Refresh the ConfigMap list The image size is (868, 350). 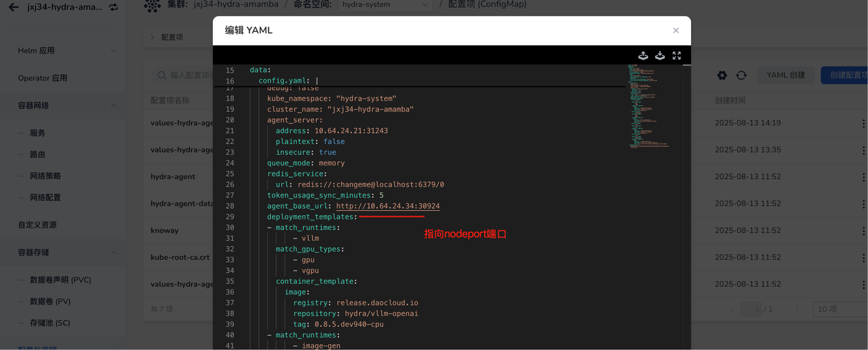coord(741,75)
